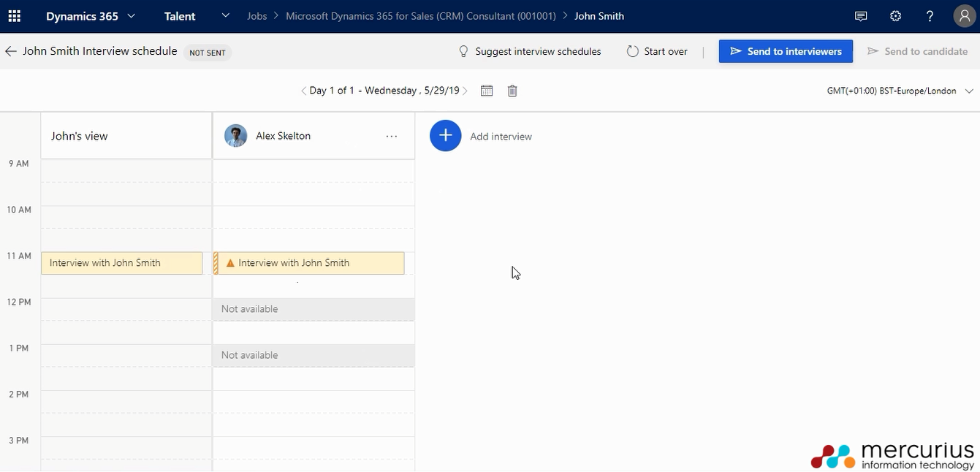Open the Talent module menu
Image resolution: width=980 pixels, height=472 pixels.
tap(180, 16)
